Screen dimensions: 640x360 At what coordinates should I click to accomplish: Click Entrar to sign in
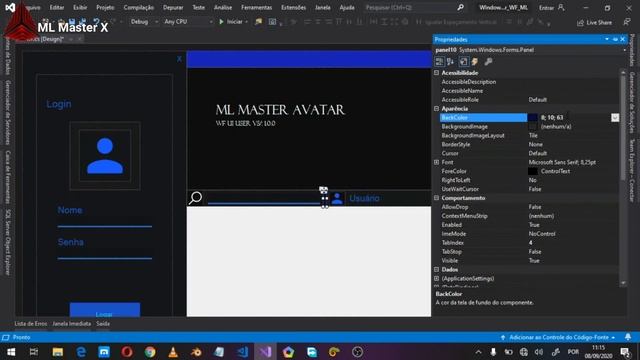tap(546, 8)
